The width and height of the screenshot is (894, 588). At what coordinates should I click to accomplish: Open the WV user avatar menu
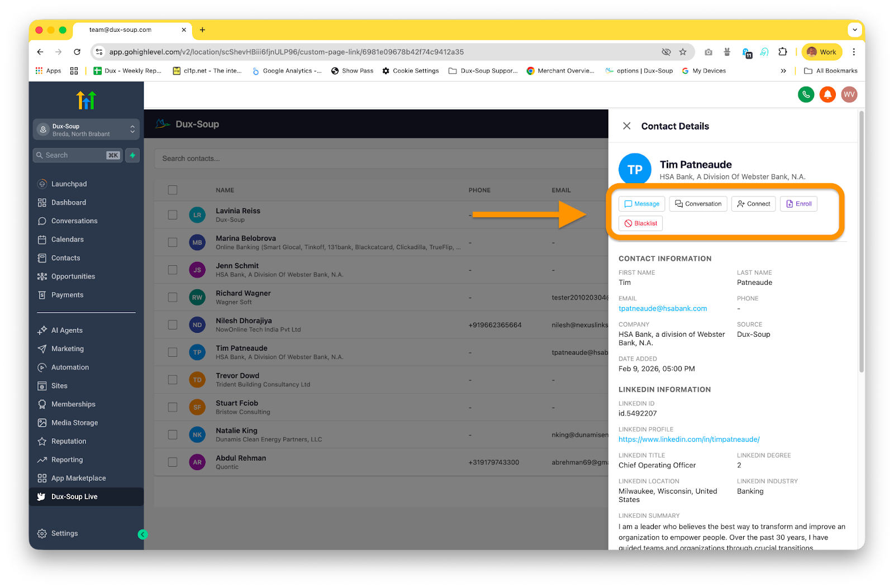tap(849, 94)
